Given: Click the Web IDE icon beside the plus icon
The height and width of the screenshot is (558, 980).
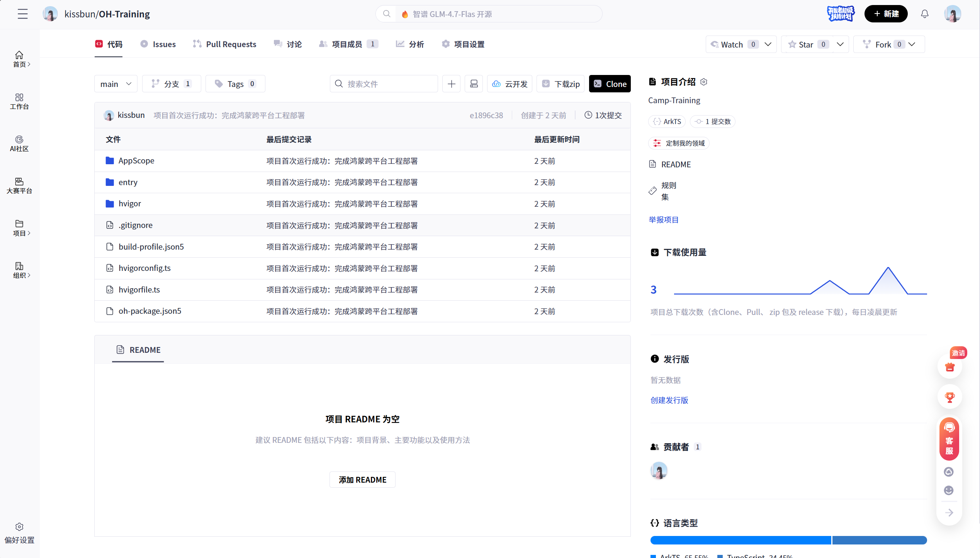Looking at the screenshot, I should pyautogui.click(x=474, y=84).
